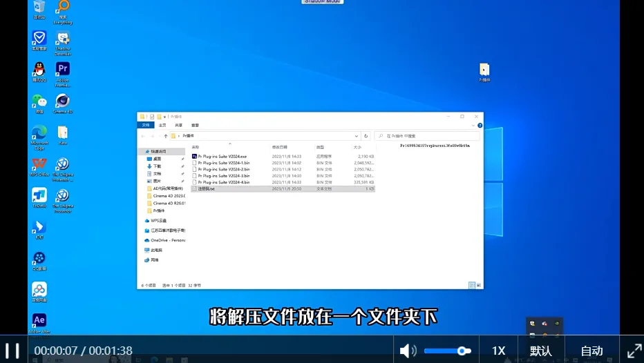The image size is (644, 363).
Task: Refresh the Pr插件 folder view
Action: point(366,136)
